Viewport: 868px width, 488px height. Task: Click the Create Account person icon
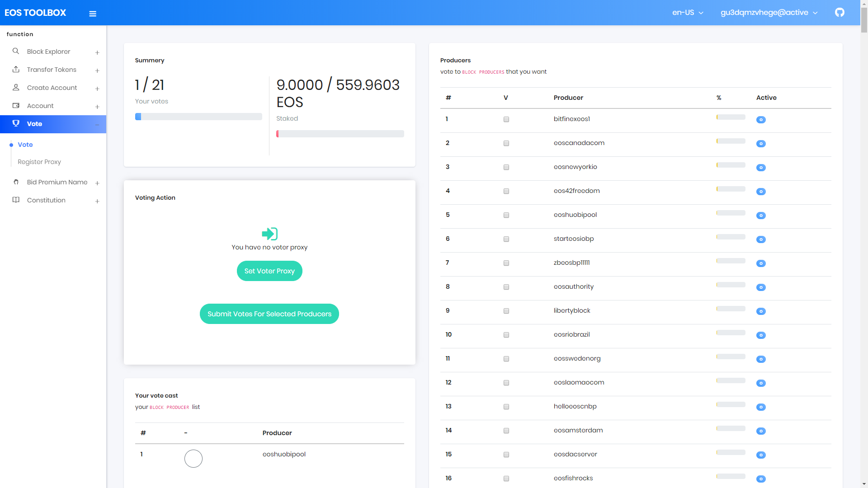coord(16,87)
